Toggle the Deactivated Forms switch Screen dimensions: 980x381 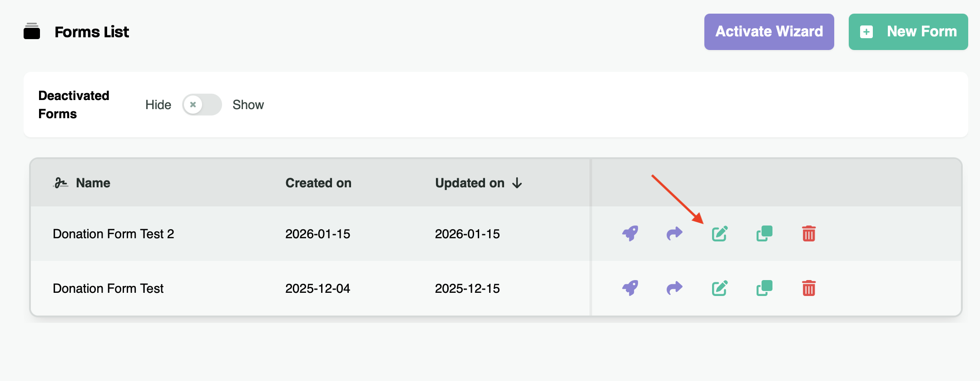[202, 105]
